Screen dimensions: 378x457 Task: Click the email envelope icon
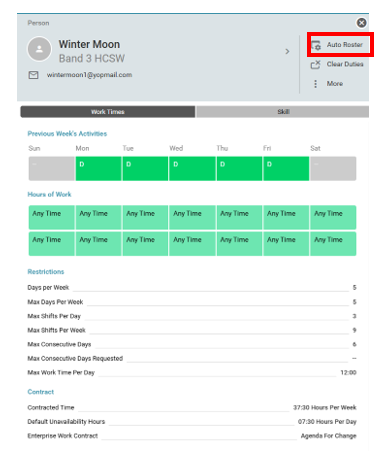pos(33,75)
